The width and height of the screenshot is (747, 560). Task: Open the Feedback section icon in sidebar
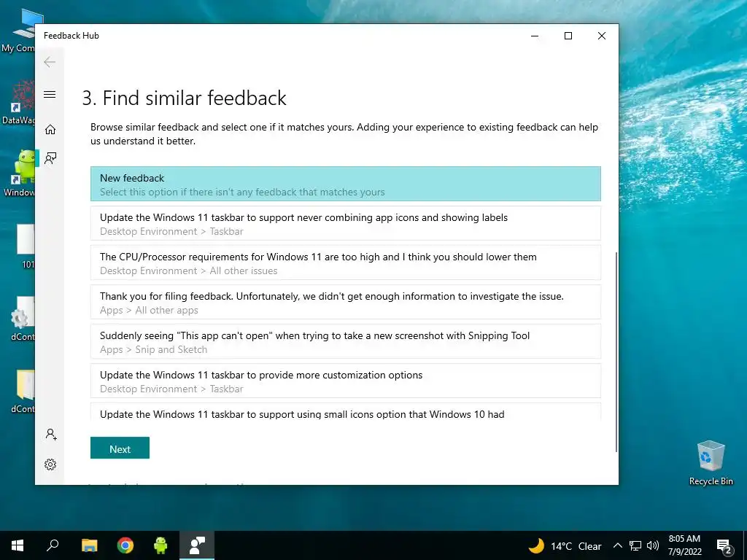pyautogui.click(x=50, y=158)
